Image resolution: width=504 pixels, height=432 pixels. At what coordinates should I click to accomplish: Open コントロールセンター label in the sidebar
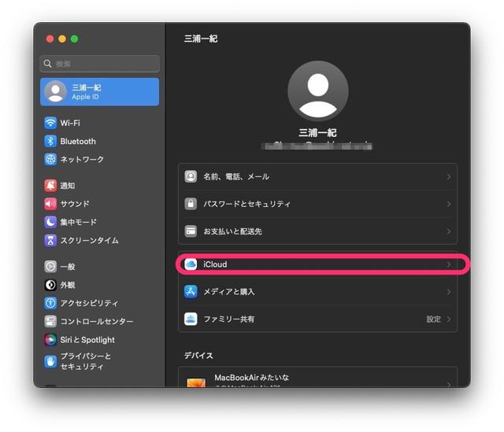click(x=97, y=322)
